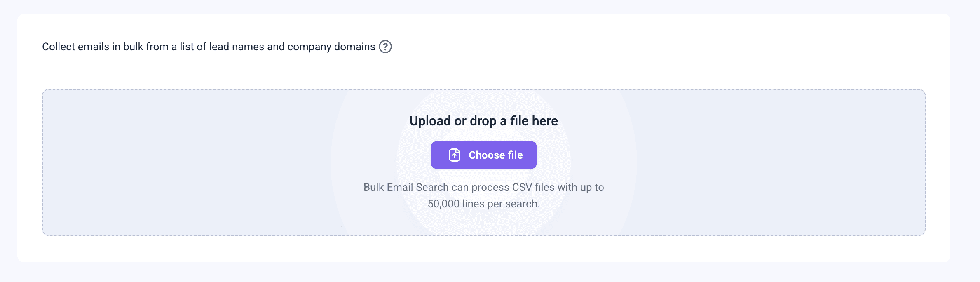The height and width of the screenshot is (282, 980).
Task: Click the word "here" in the drop heading
Action: pos(544,121)
